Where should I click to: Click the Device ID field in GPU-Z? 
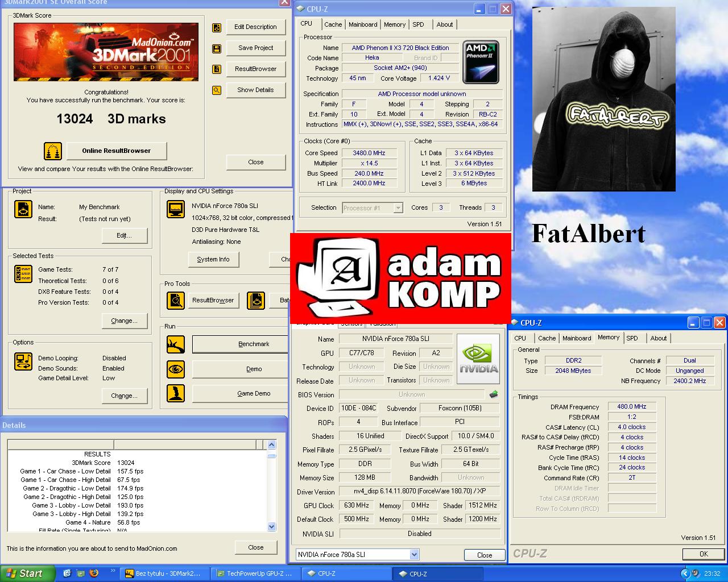358,408
